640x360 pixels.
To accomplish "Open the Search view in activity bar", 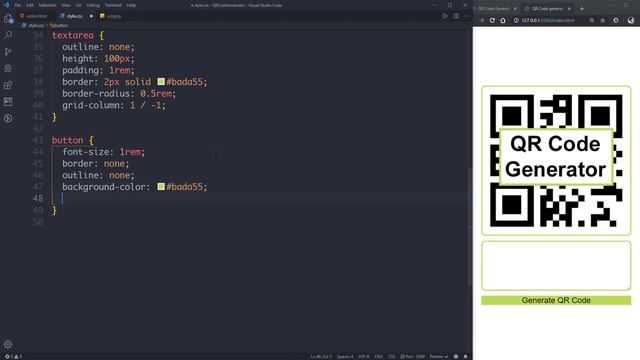I will (8, 35).
